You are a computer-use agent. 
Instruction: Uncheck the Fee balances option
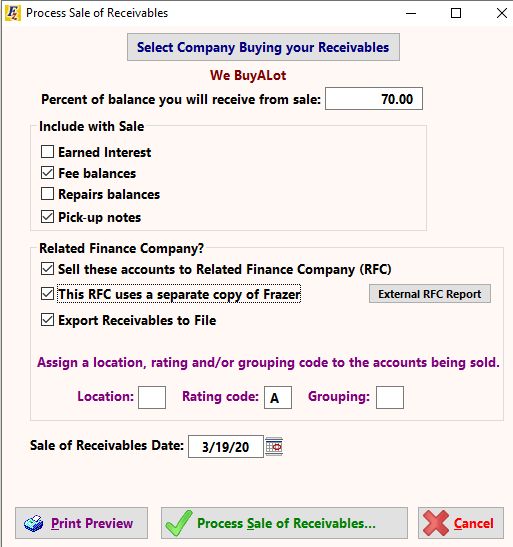pyautogui.click(x=47, y=173)
